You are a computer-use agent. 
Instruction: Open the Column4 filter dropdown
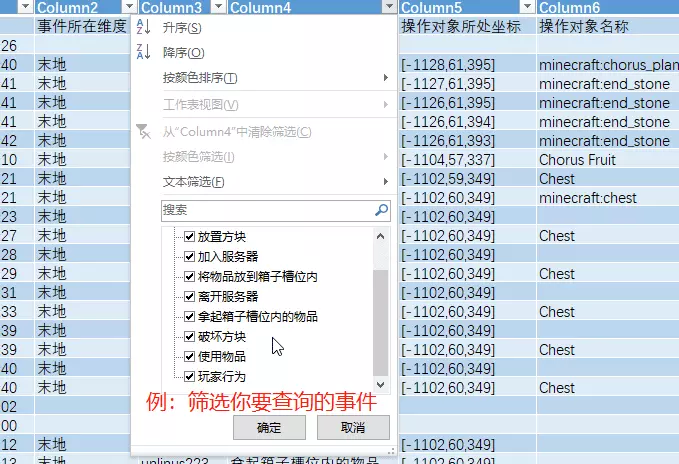pyautogui.click(x=389, y=6)
